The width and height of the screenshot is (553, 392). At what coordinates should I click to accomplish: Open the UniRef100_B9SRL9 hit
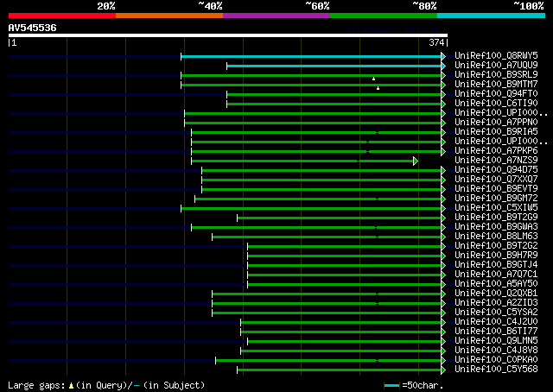(x=496, y=75)
